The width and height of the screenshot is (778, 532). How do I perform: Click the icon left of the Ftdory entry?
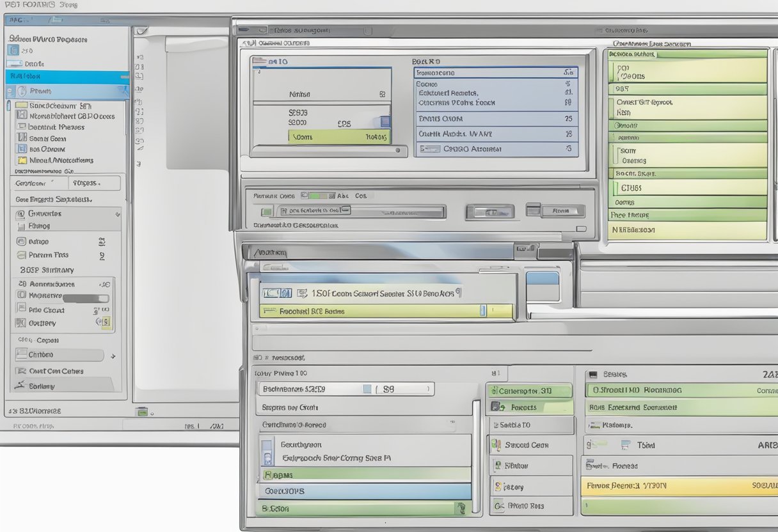pos(497,487)
